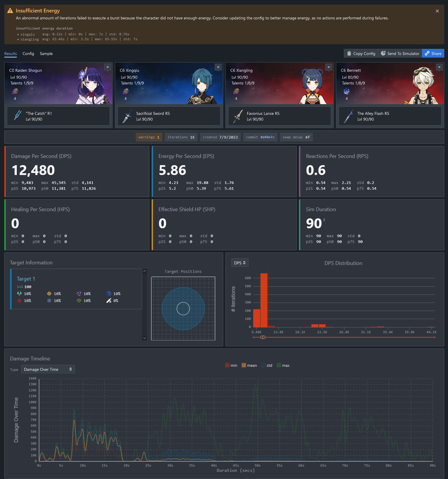Click the physical resistance icon on Target 1
Screen dimensions: 448x479
point(109,301)
